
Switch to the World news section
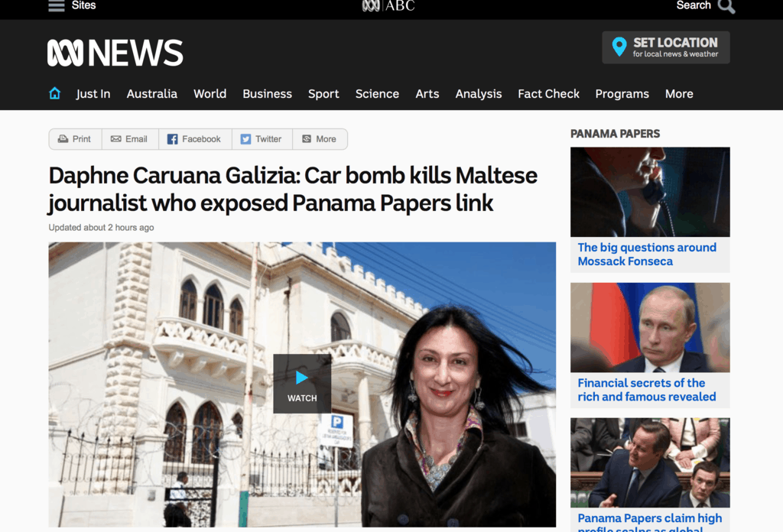point(210,94)
